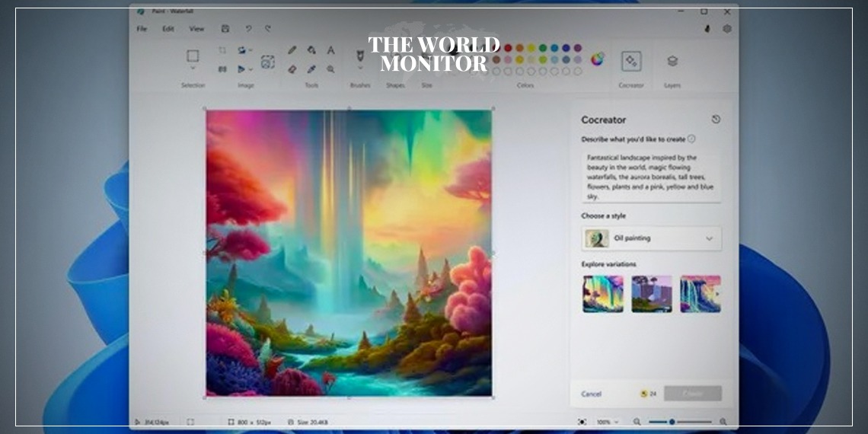Choose the Fill bucket tool
This screenshot has width=868, height=434.
click(x=311, y=50)
